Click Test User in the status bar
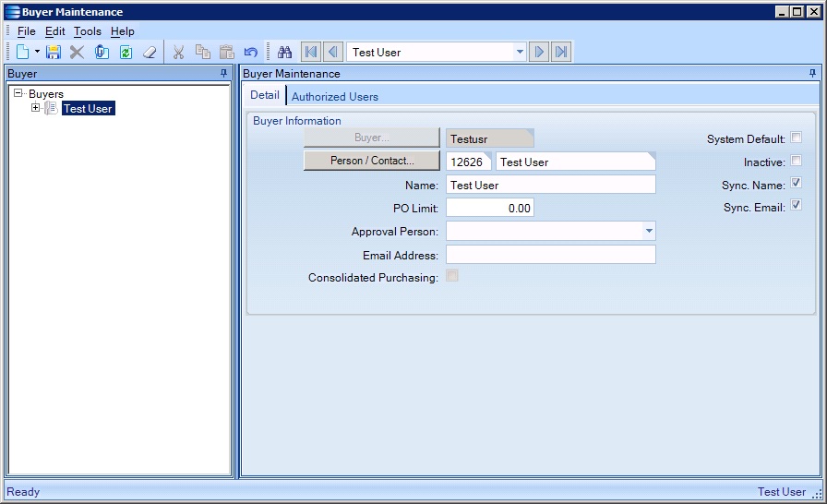Screen dimensions: 827x504 point(782,492)
